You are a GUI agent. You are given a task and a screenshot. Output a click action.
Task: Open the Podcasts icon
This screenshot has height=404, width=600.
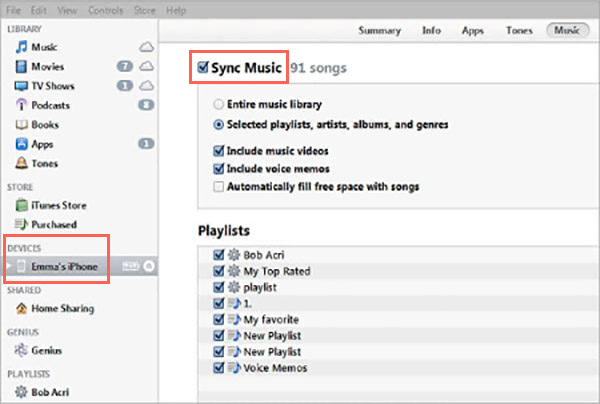[x=21, y=105]
